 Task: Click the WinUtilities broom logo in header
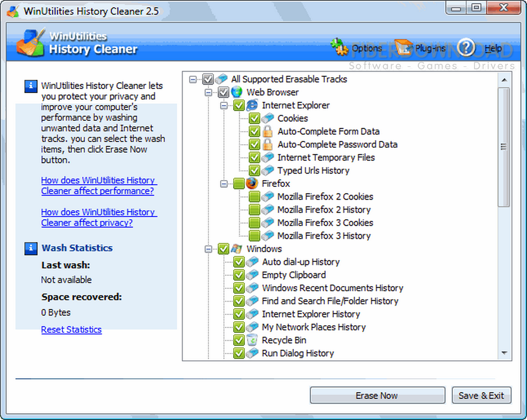point(30,43)
